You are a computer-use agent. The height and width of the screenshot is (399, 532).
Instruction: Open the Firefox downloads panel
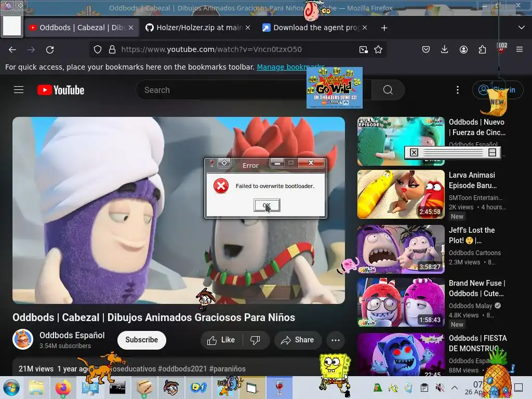[x=445, y=49]
